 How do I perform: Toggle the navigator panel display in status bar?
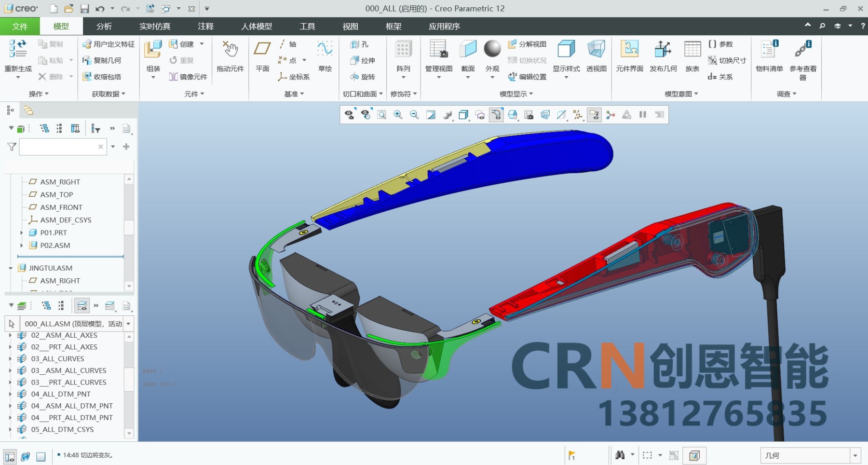tap(10, 456)
